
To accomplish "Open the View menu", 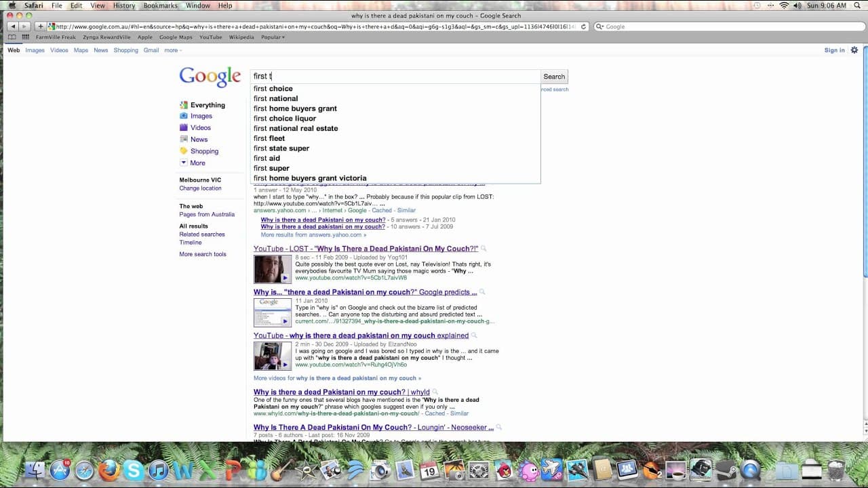I will [x=98, y=5].
